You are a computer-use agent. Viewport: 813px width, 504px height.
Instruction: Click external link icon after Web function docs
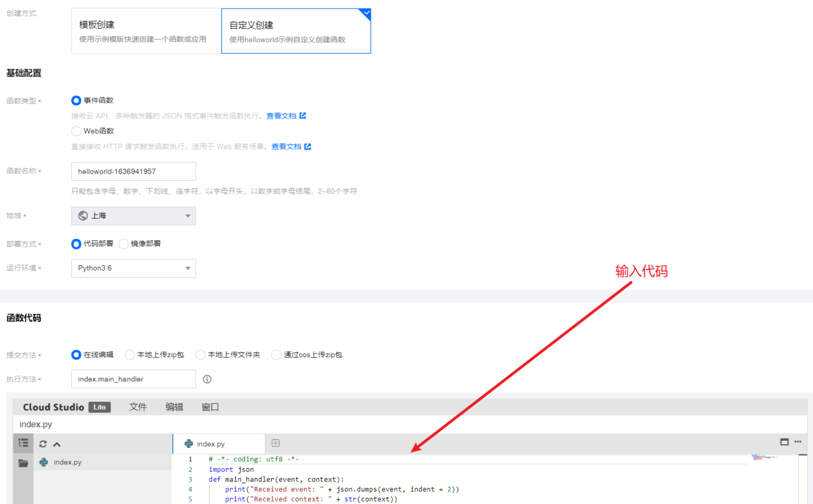pyautogui.click(x=308, y=146)
